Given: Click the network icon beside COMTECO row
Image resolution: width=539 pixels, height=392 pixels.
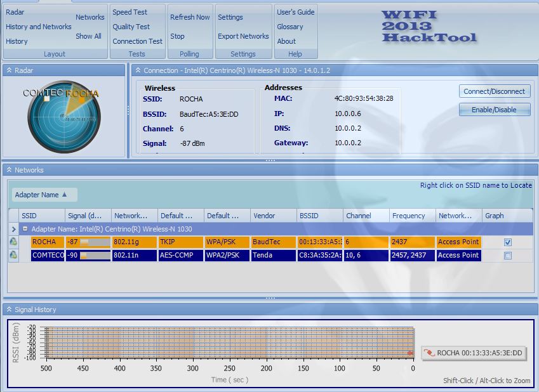Looking at the screenshot, I should click(x=13, y=255).
